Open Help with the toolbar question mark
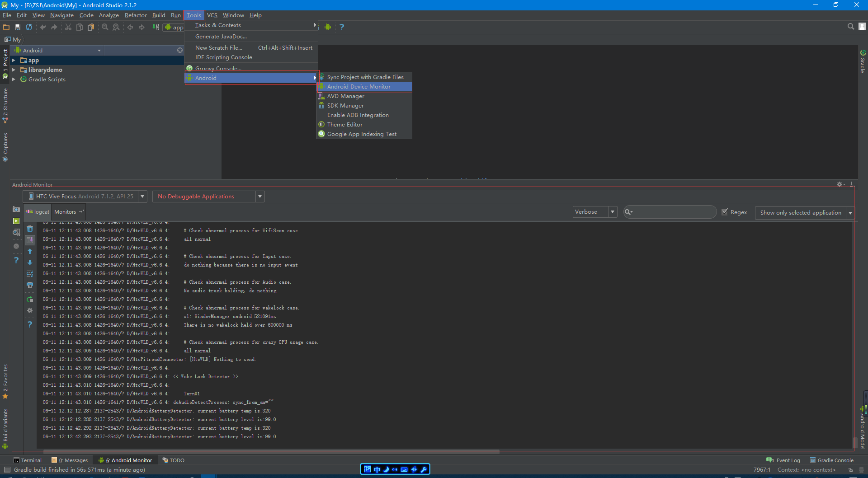 pyautogui.click(x=342, y=27)
